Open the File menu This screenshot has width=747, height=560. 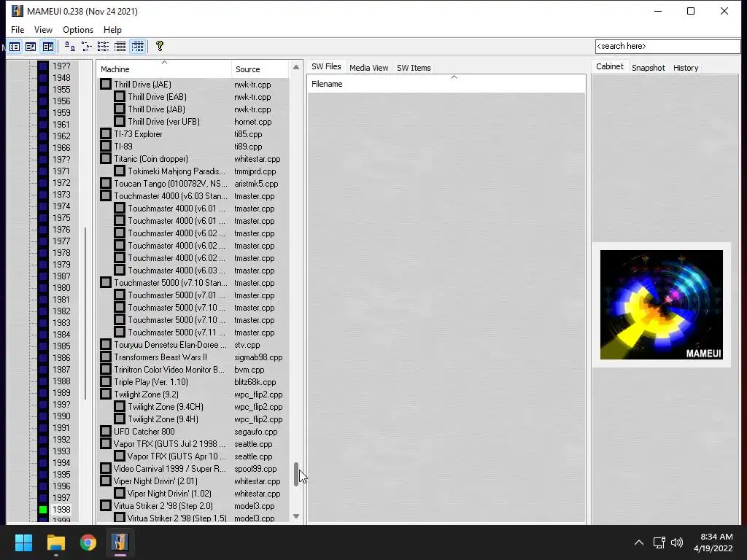click(x=18, y=29)
